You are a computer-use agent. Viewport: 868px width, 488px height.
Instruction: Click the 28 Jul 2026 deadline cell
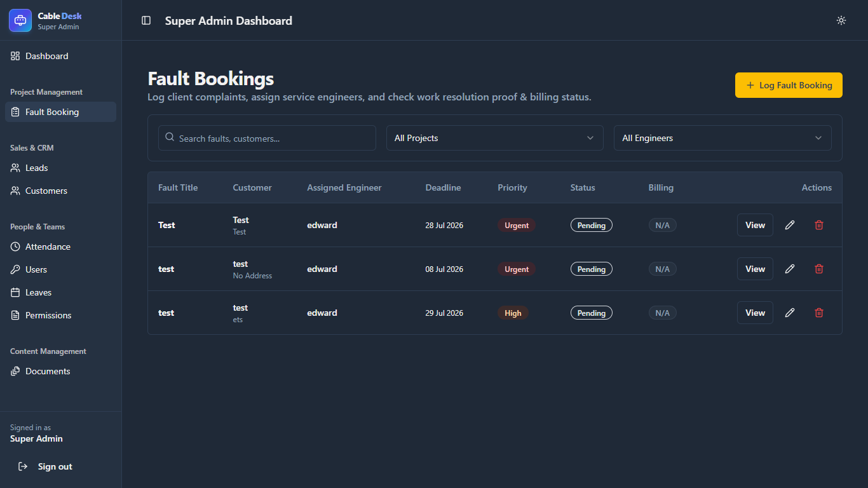[x=444, y=225]
